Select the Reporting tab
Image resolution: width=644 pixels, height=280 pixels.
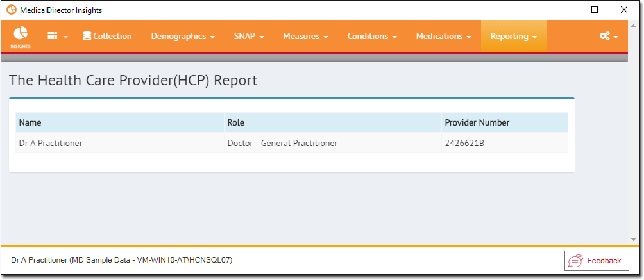point(514,36)
